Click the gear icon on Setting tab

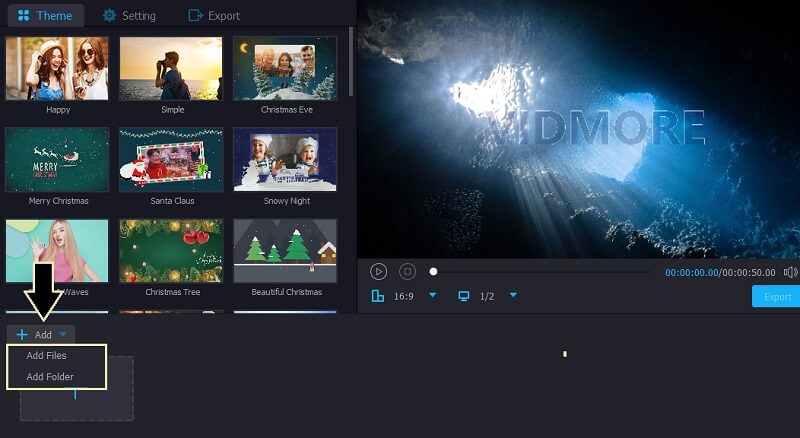(109, 16)
